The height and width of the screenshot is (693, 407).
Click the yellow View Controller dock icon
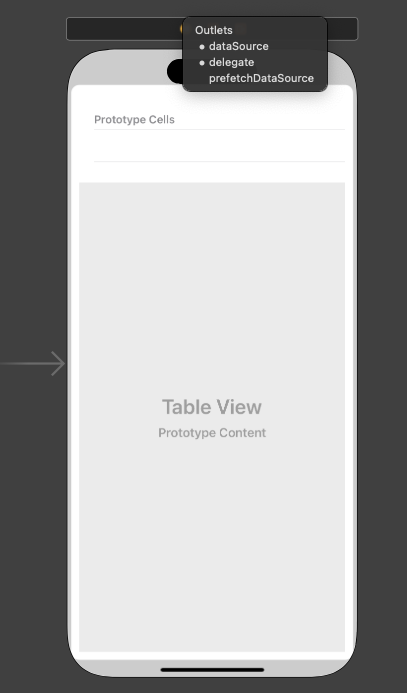181,29
